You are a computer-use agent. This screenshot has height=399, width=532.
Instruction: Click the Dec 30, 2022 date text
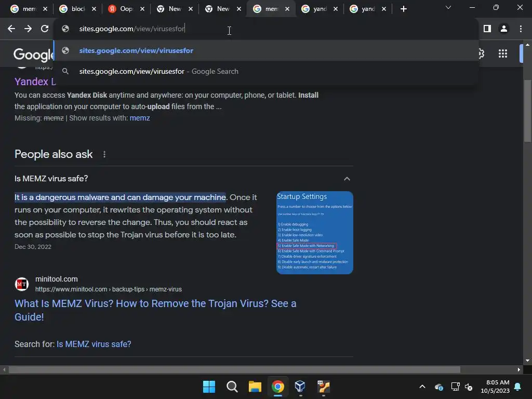click(x=33, y=247)
